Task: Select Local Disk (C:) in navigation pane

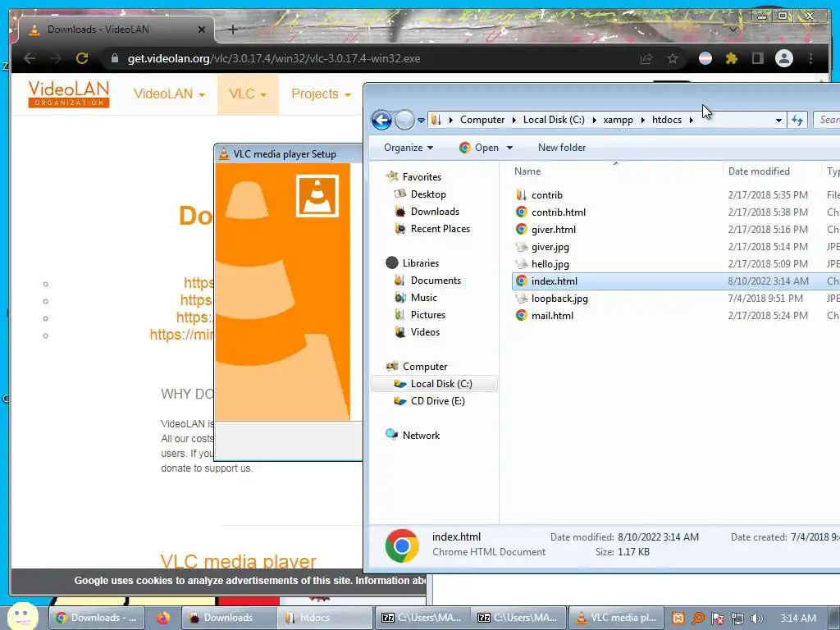Action: pos(433,384)
